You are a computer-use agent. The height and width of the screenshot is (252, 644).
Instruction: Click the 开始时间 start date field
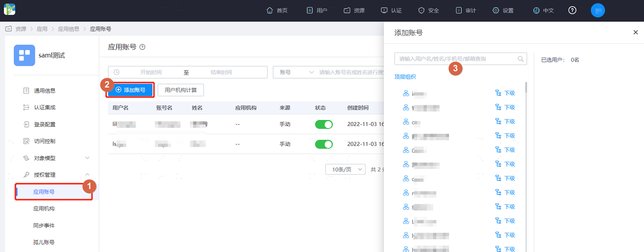tap(151, 72)
